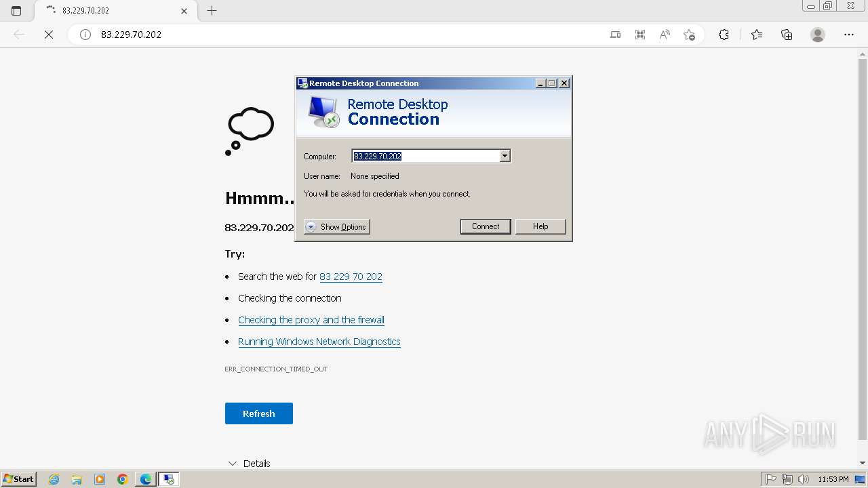
Task: Activate the Read aloud icon
Action: click(x=665, y=35)
